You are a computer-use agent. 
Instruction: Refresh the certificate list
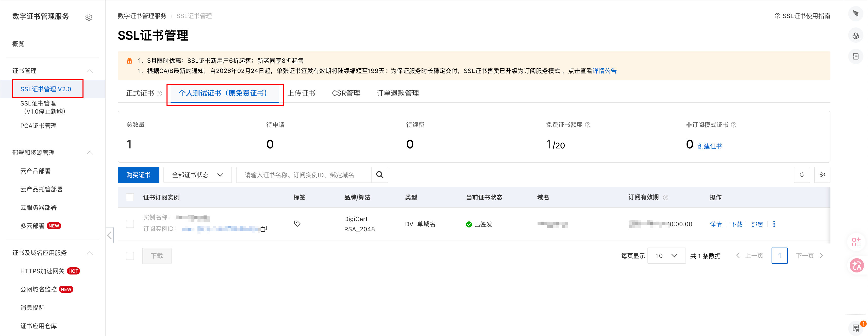tap(802, 175)
